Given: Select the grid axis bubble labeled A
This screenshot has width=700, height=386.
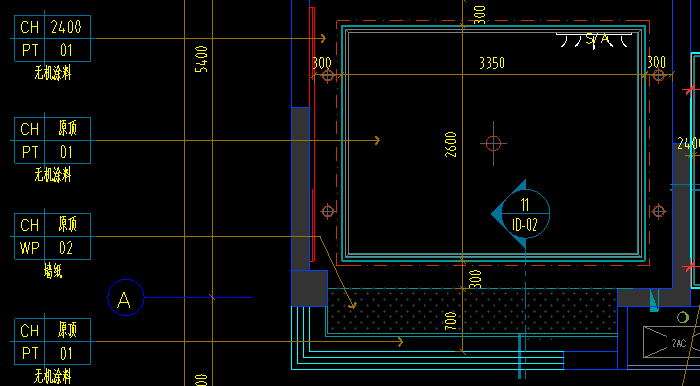Looking at the screenshot, I should click(126, 298).
